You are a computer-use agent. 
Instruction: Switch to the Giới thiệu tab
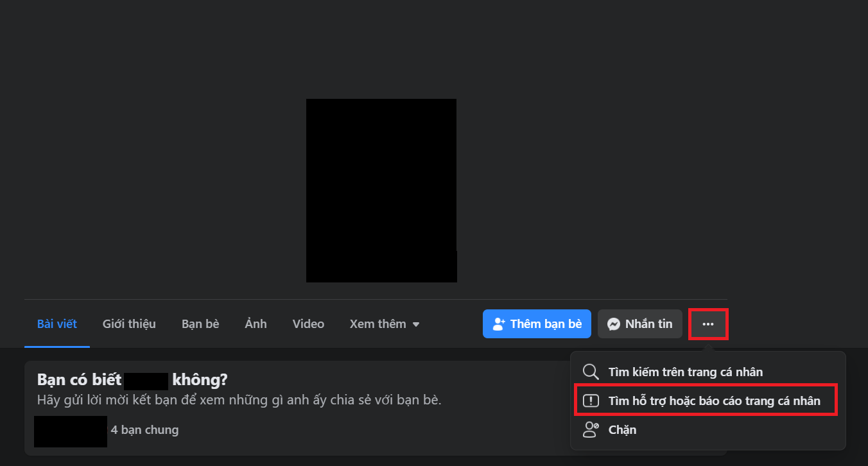(129, 324)
